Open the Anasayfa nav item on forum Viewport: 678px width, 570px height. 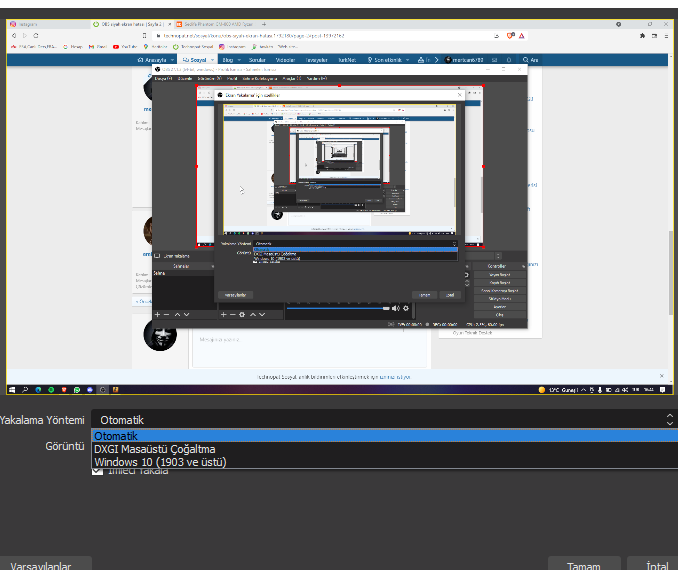point(152,60)
